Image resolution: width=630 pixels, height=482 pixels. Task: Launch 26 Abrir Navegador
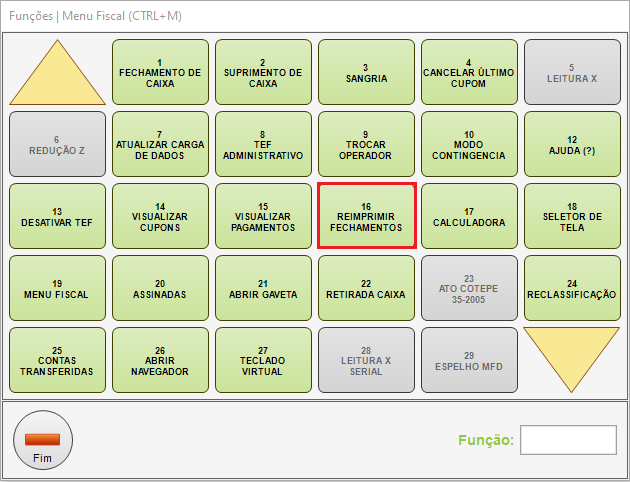160,360
